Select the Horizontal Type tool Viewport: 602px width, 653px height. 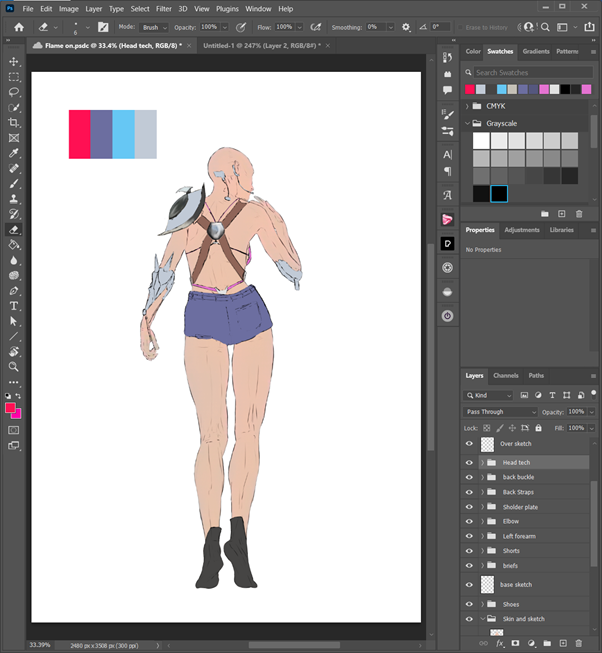pos(14,306)
